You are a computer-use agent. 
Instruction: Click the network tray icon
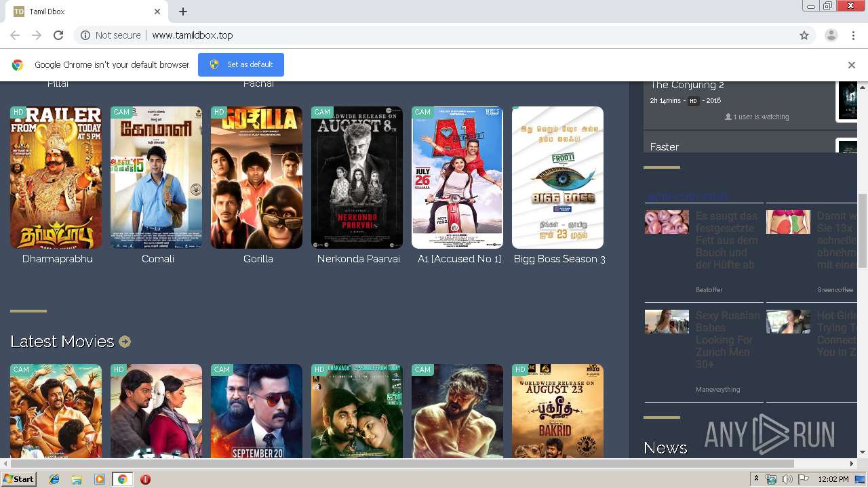771,479
